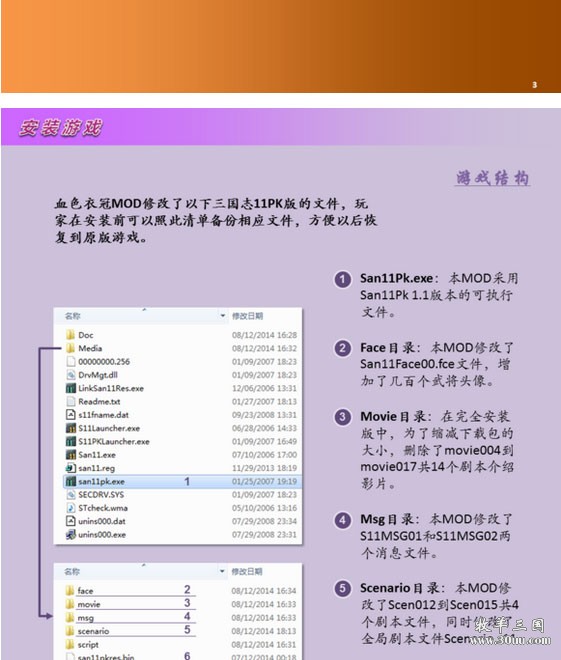The height and width of the screenshot is (660, 561).
Task: Click the date 01/09/2007 16:49 of S11PKLauncher.exe
Action: coord(264,442)
